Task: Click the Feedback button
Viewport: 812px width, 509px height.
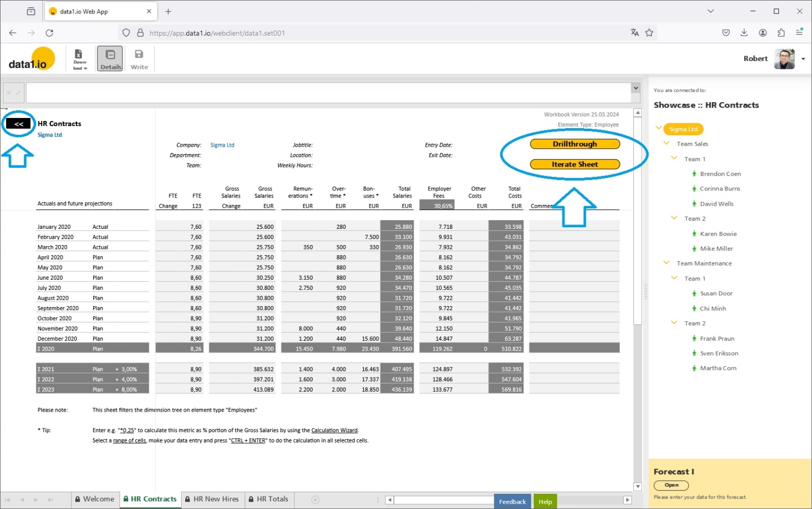Action: point(512,501)
